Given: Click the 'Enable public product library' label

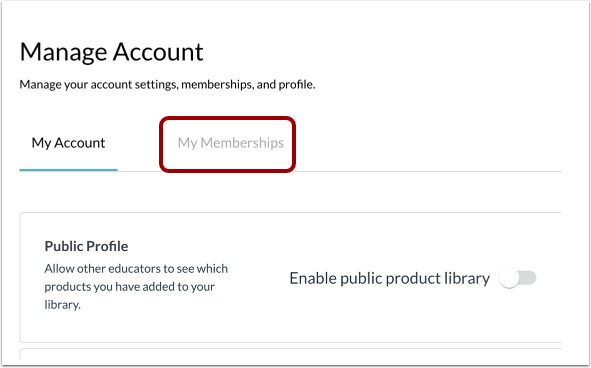Looking at the screenshot, I should pos(389,279).
